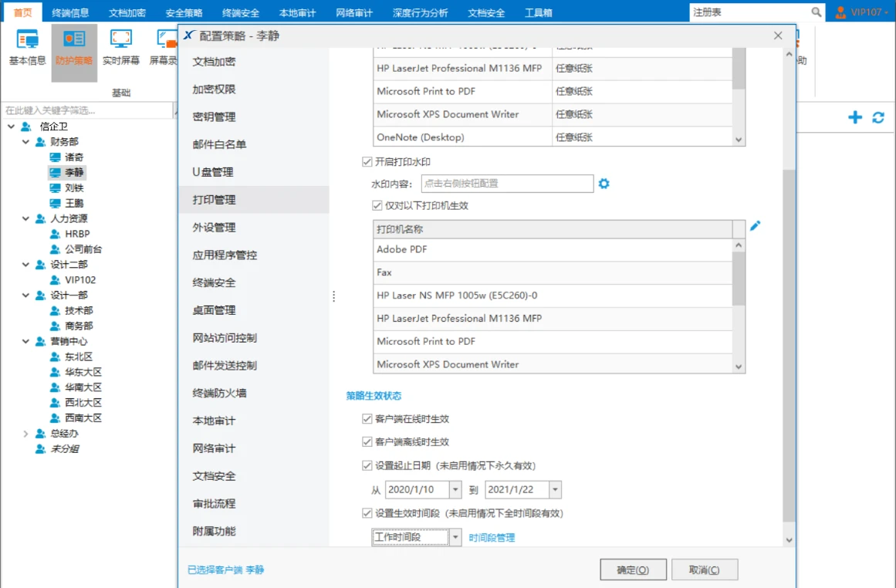The width and height of the screenshot is (896, 588).
Task: Click the 取消(C) button
Action: point(704,569)
